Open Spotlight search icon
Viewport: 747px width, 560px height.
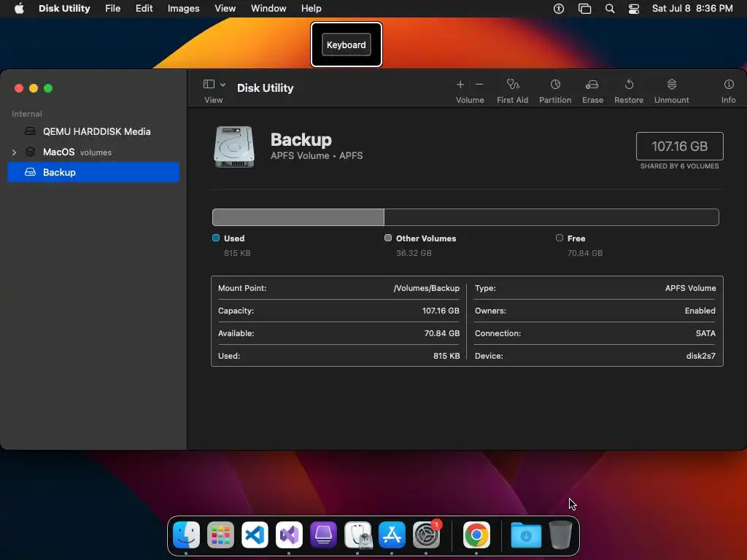click(610, 9)
